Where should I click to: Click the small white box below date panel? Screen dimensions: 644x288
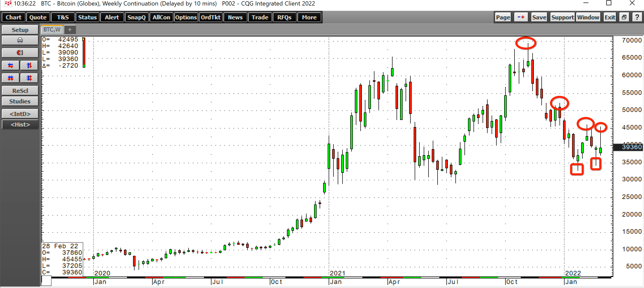pos(46,281)
